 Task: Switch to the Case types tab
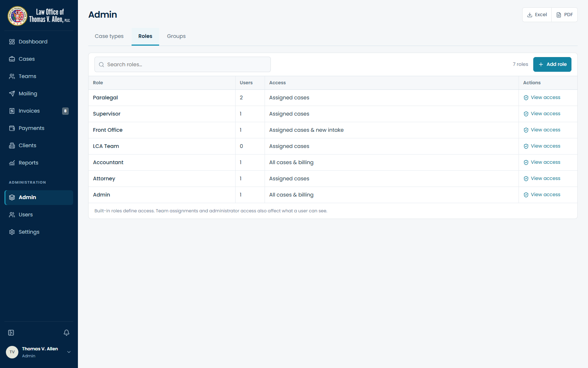click(x=109, y=36)
